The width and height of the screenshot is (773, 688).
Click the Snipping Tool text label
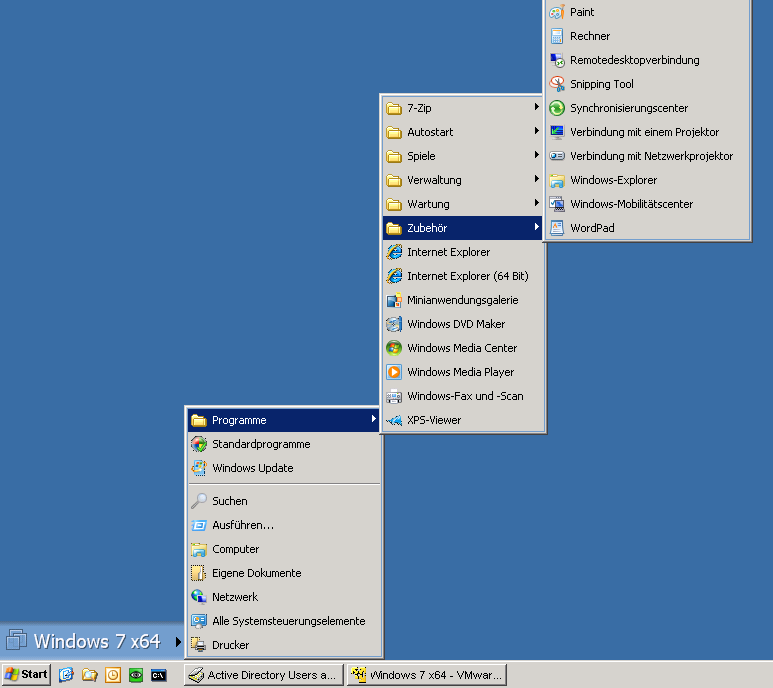point(601,84)
